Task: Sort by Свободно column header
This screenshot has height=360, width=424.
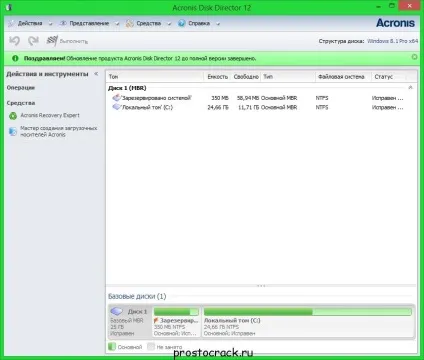Action: [246, 77]
